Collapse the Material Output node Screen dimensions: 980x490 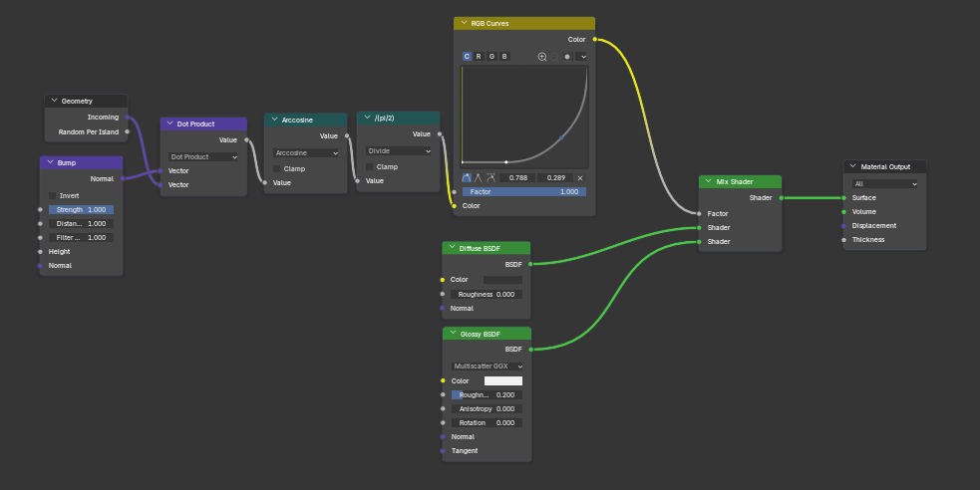pyautogui.click(x=853, y=166)
